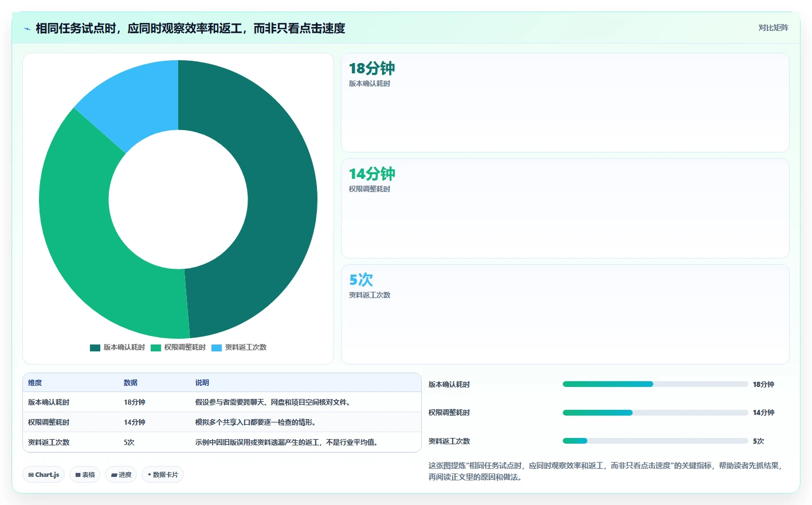Viewport: 812px width, 505px height.
Task: Click the 维度 column header
Action: (x=35, y=383)
